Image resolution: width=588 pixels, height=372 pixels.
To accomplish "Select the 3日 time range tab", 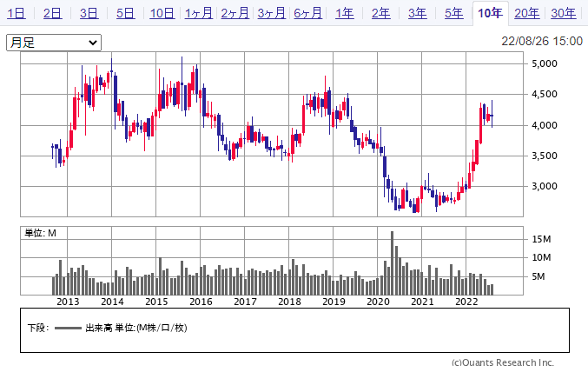I will pos(89,14).
